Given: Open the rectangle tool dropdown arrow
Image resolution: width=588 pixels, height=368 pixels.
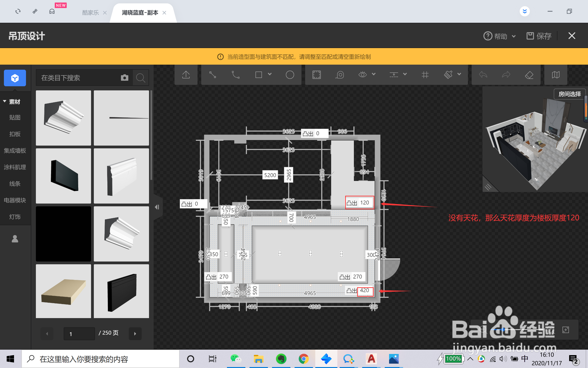Looking at the screenshot, I should (270, 74).
